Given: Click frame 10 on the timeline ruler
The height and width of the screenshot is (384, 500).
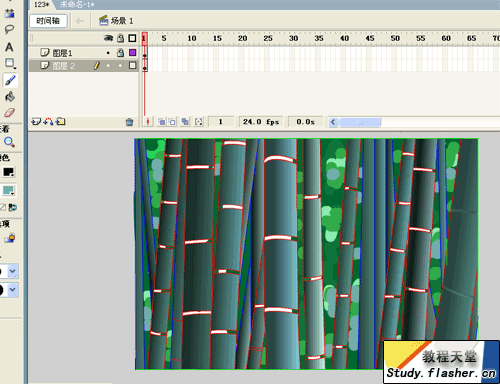Looking at the screenshot, I should (x=192, y=38).
